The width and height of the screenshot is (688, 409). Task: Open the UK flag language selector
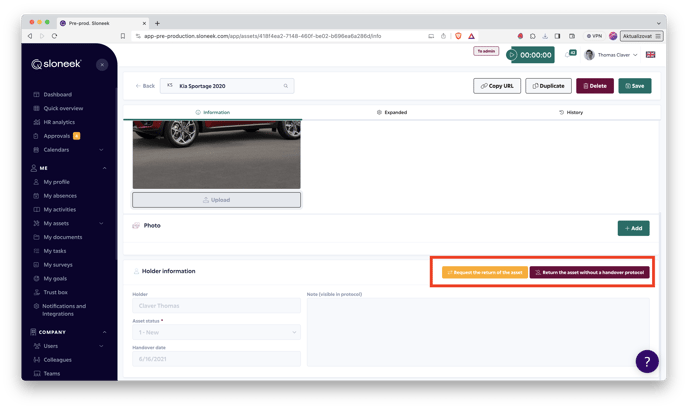tap(651, 55)
